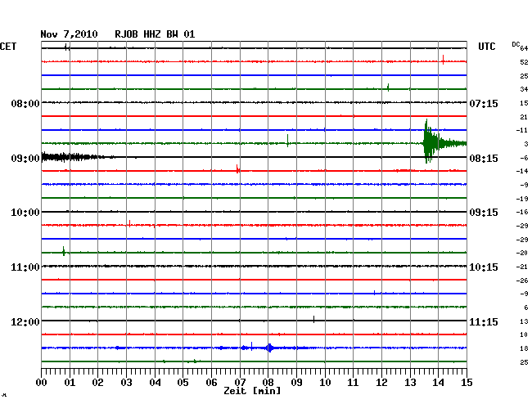Click the CET time label "09:00"
Viewport: 532px width, 404px height.
[25, 159]
